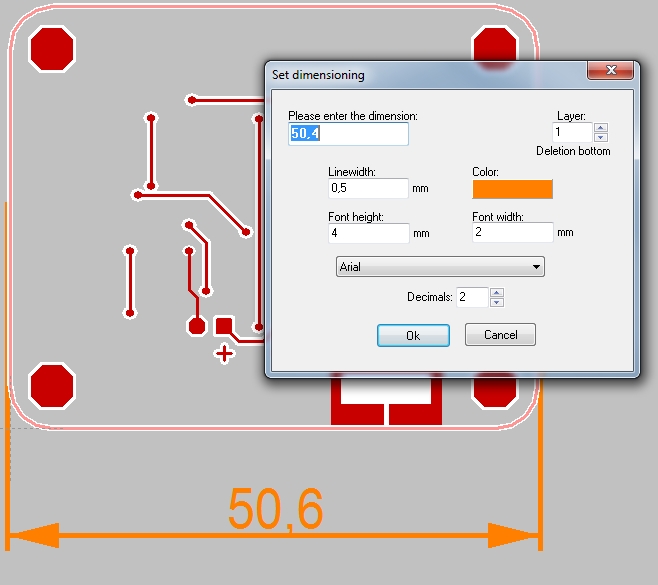Click the dimension value input field
This screenshot has height=585, width=658.
348,134
